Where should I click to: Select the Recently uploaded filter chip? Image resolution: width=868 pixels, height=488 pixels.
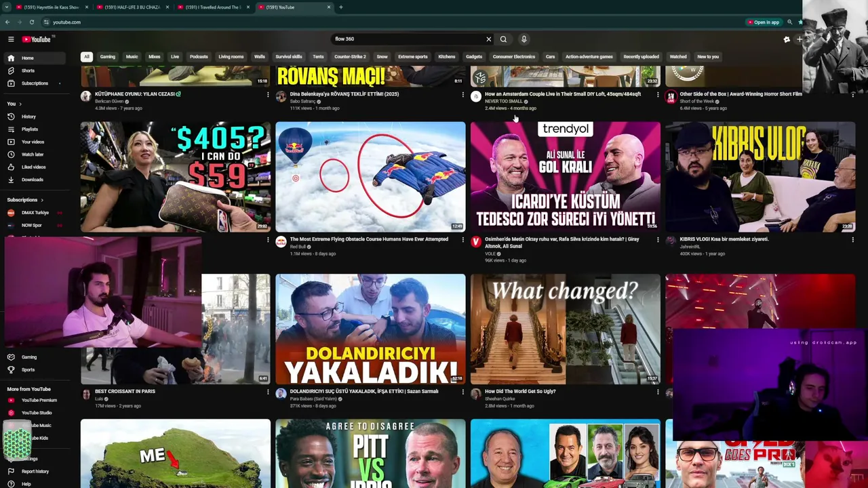[x=641, y=57]
